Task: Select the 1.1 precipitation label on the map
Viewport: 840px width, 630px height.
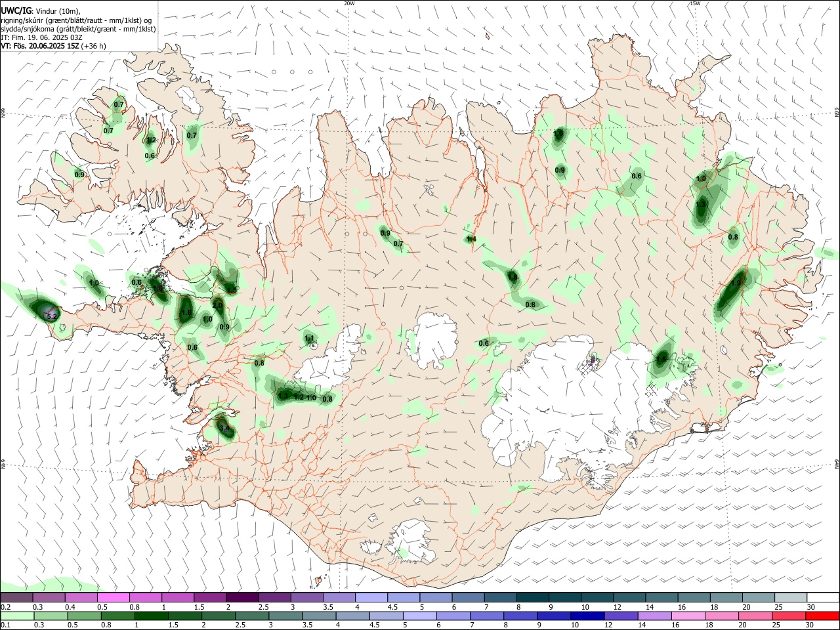Action: pos(310,339)
